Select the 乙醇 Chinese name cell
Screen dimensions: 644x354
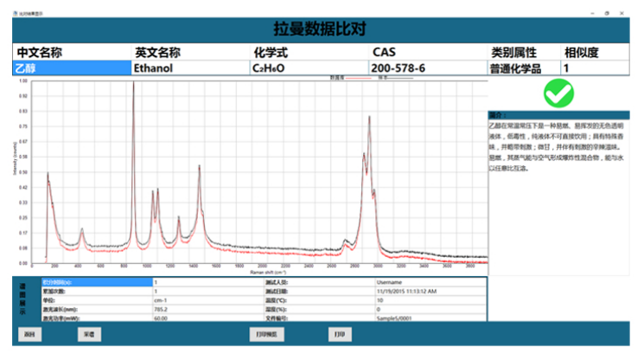[71, 68]
